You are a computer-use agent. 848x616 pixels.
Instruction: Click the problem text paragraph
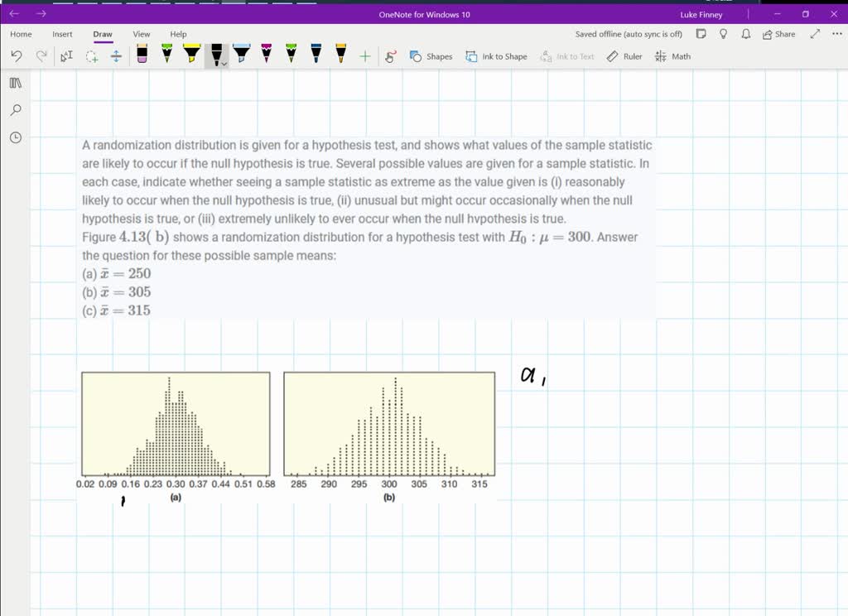(x=367, y=181)
